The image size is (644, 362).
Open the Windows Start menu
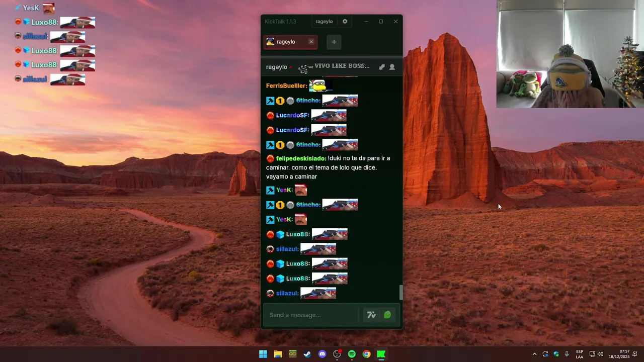coord(263,354)
